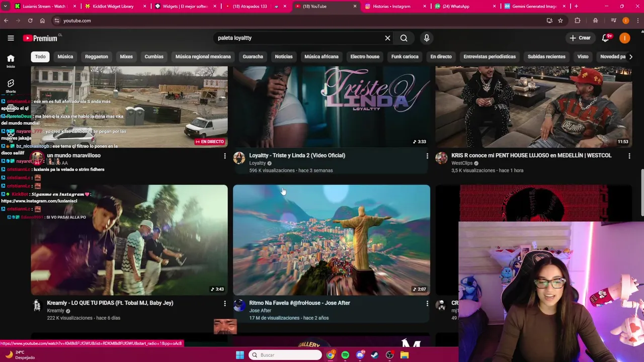The width and height of the screenshot is (644, 362).
Task: Open Chrome extensions puzzle icon
Action: pyautogui.click(x=578, y=21)
